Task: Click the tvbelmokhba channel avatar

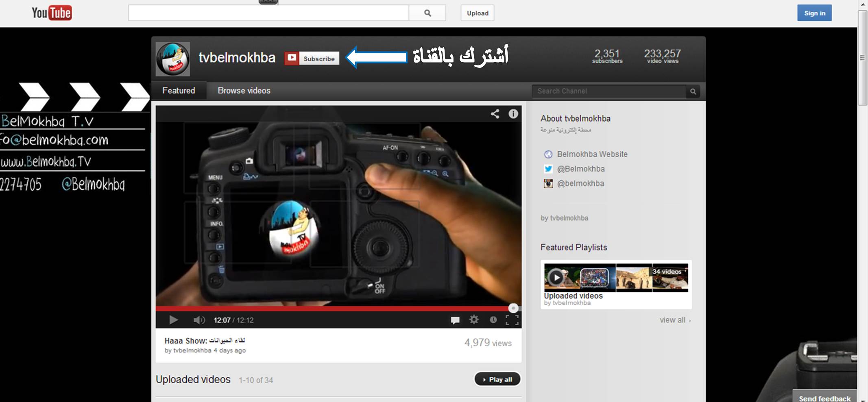Action: point(173,59)
